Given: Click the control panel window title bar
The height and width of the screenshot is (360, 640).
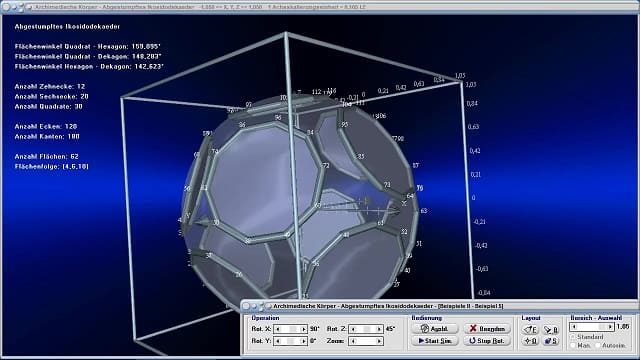Looking at the screenshot, I should tap(440, 306).
